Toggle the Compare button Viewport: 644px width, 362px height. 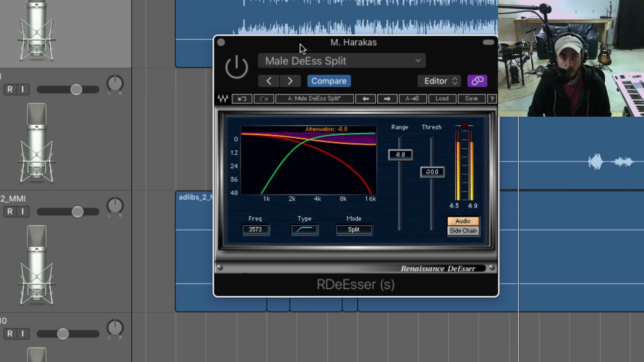pyautogui.click(x=329, y=81)
